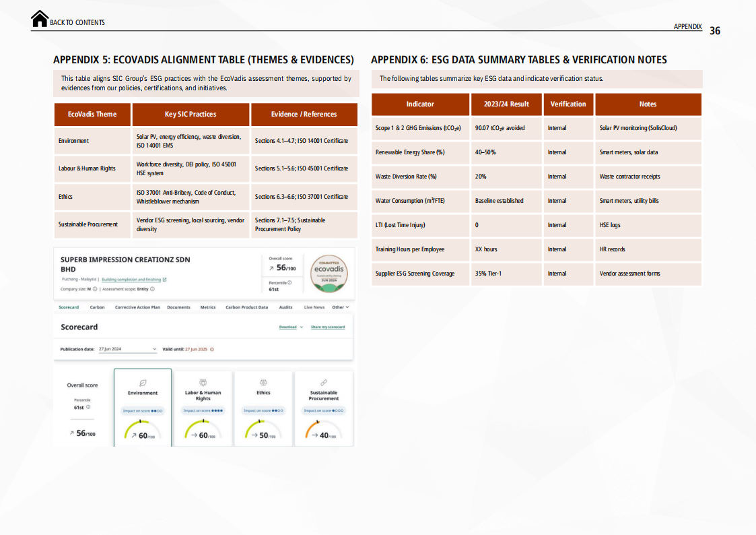Open the Carbon Product Data tab
The image size is (756, 535).
tap(247, 307)
